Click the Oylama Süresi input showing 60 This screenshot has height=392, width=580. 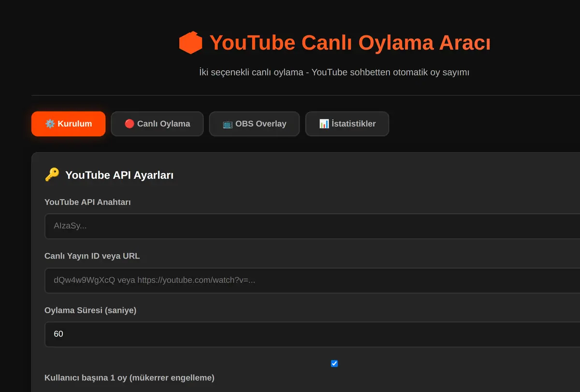pos(312,334)
